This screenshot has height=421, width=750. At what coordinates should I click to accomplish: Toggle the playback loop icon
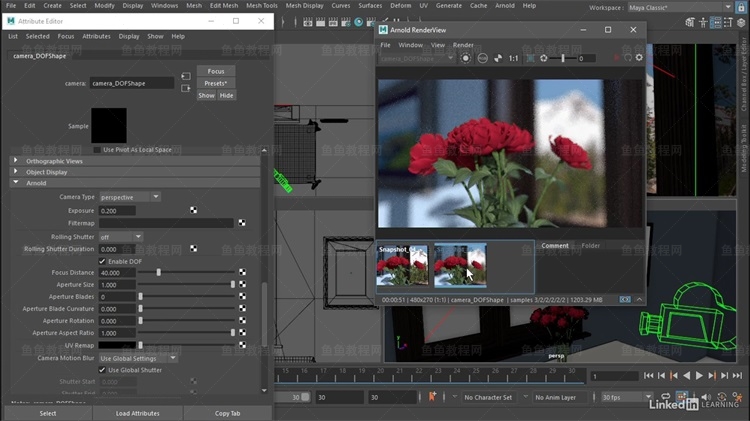pos(665,397)
